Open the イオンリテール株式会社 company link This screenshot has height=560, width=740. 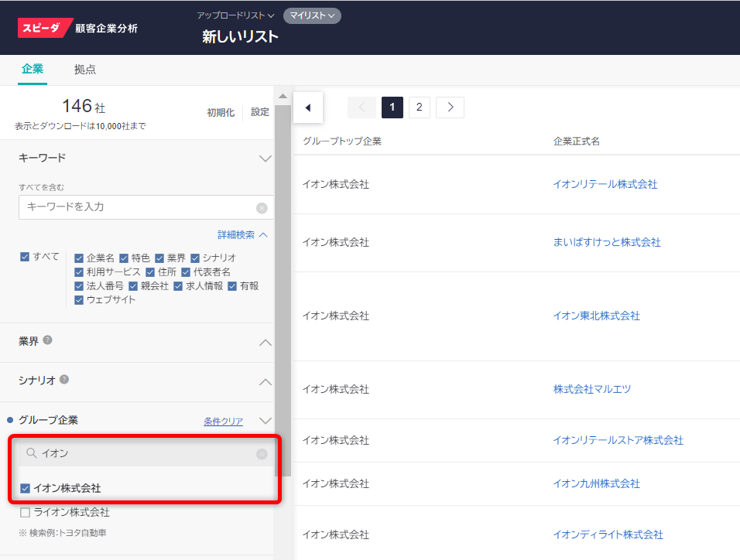[x=605, y=184]
